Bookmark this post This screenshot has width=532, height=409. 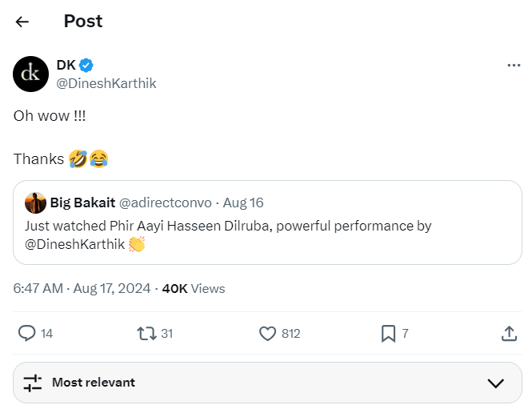point(388,333)
